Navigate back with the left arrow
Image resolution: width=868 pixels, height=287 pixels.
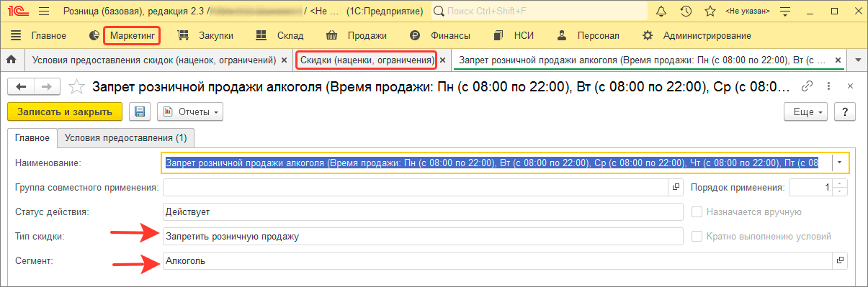pyautogui.click(x=21, y=86)
